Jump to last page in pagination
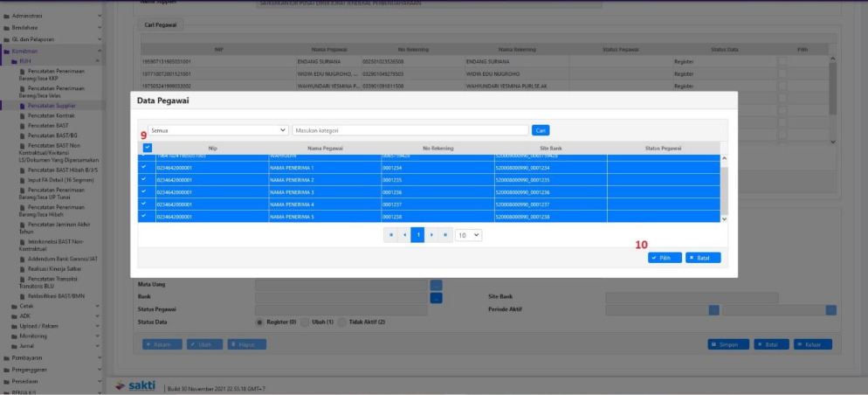 [x=445, y=235]
